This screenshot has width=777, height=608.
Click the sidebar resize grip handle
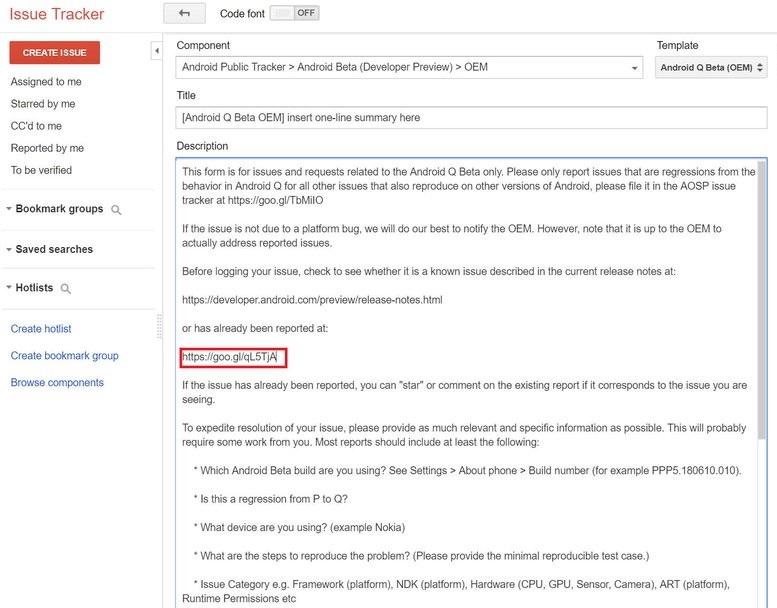tap(159, 327)
